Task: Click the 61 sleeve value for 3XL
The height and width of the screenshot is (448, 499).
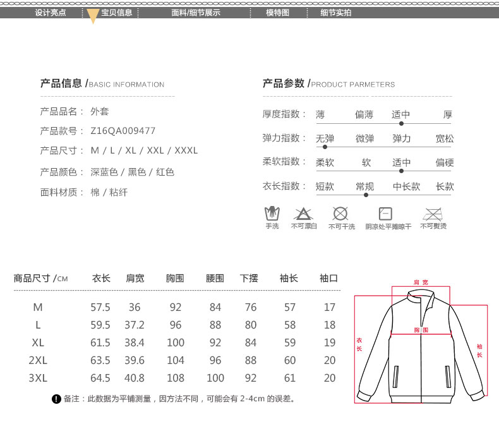Action: pyautogui.click(x=290, y=378)
